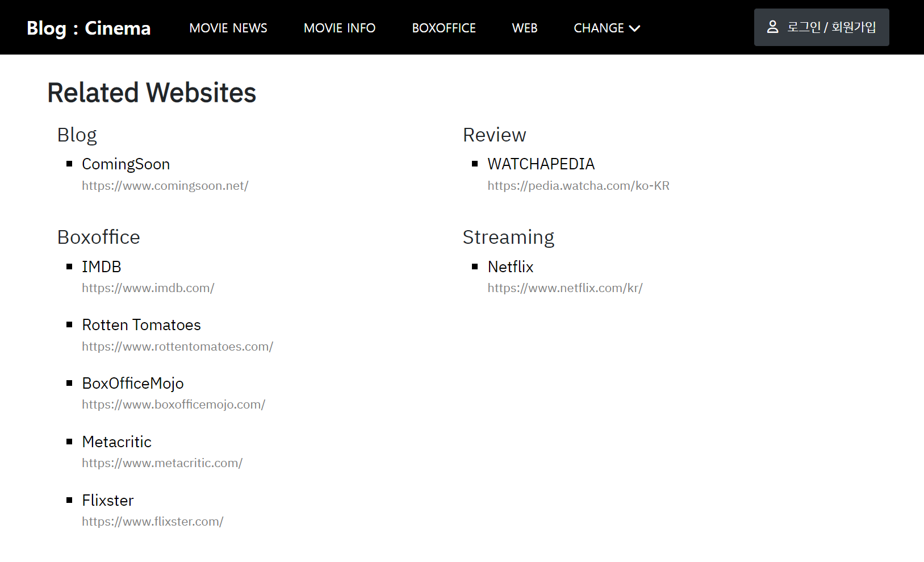This screenshot has height=562, width=924.
Task: Open the Flixster link
Action: point(108,501)
